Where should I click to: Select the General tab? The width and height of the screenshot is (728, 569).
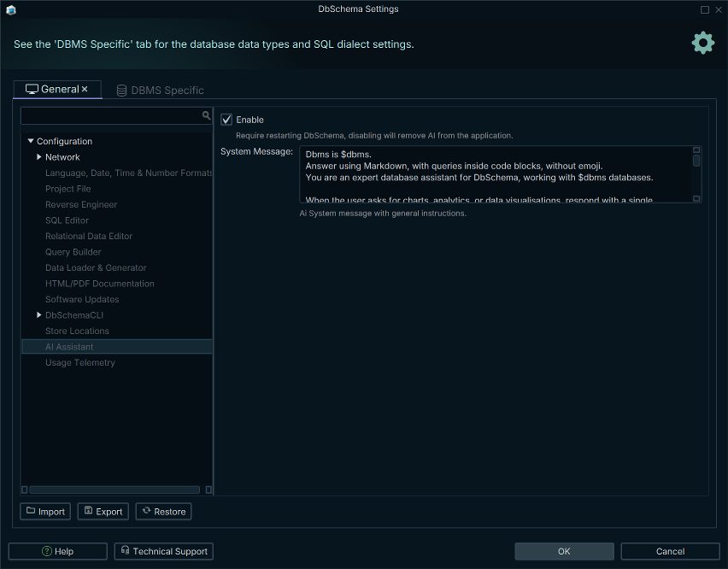point(57,89)
